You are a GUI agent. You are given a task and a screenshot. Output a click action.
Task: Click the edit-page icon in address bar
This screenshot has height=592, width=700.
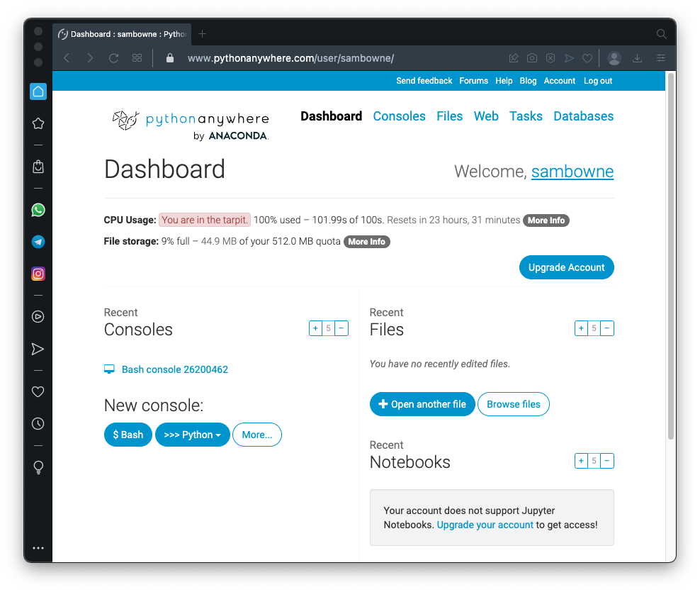[514, 58]
